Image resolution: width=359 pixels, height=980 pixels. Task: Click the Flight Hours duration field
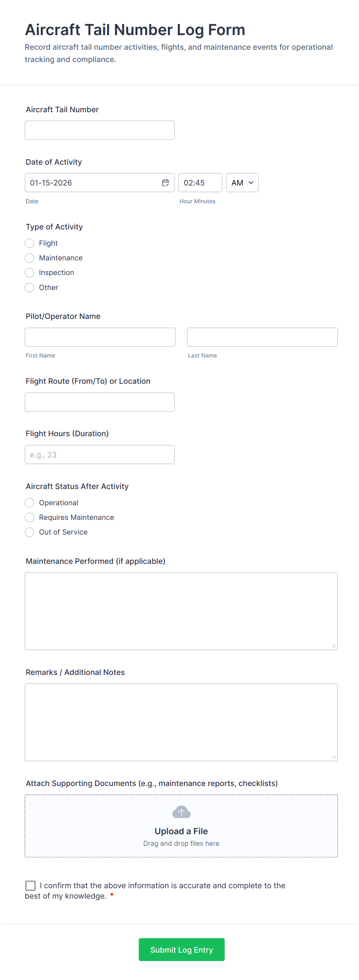click(x=100, y=454)
